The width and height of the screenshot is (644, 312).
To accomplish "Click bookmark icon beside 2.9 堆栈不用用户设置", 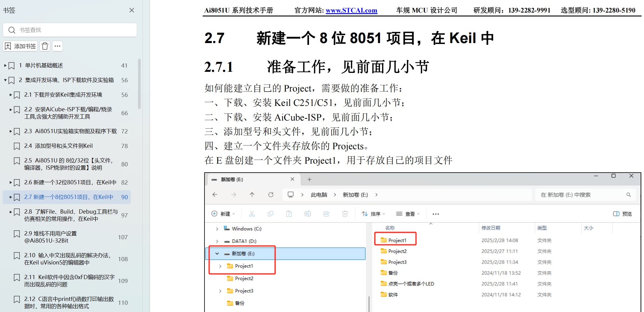I will click(17, 234).
